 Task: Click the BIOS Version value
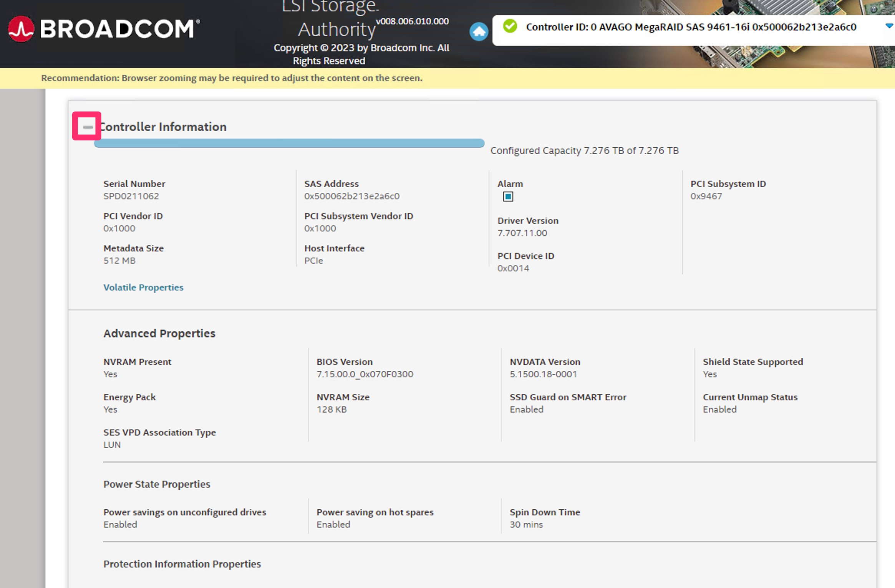tap(365, 374)
